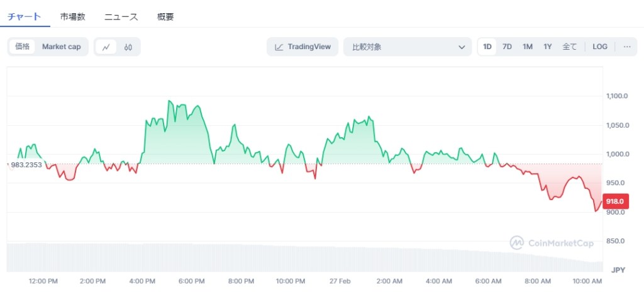Image resolution: width=644 pixels, height=302 pixels.
Task: Select the 1D time range
Action: point(487,47)
